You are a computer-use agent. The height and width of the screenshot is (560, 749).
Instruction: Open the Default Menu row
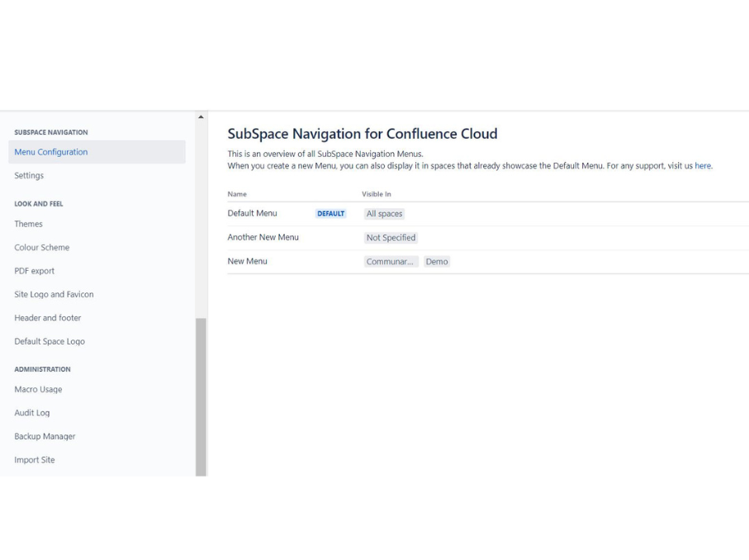tap(253, 213)
